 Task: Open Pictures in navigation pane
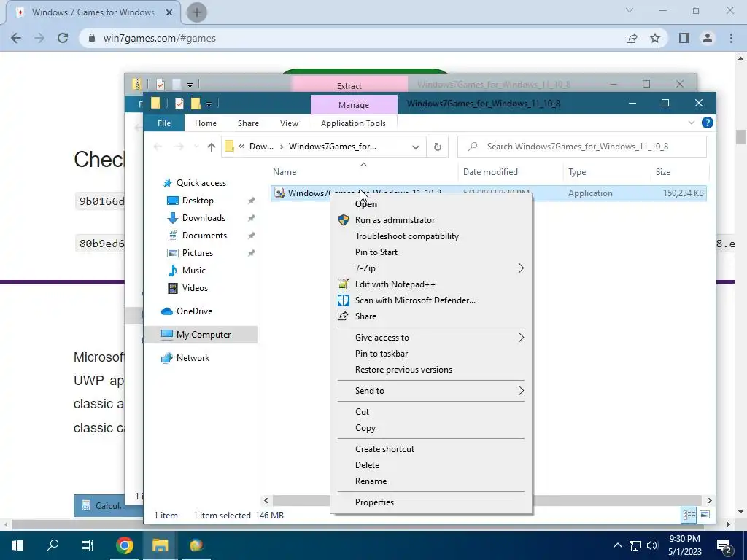[x=197, y=253]
